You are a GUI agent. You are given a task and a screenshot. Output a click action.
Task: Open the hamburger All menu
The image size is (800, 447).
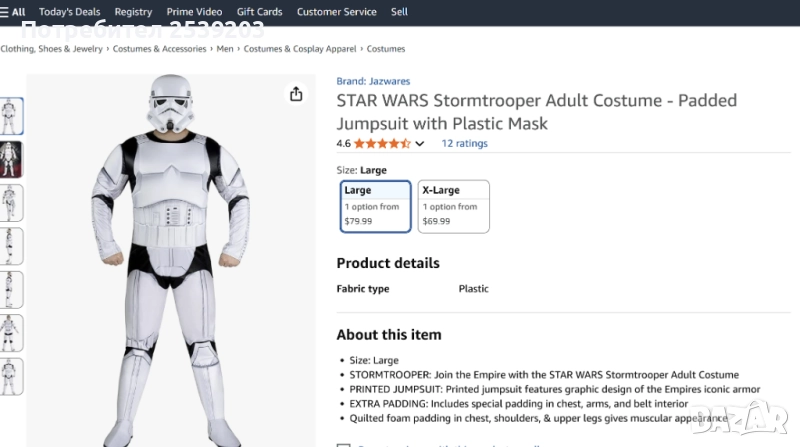(13, 12)
